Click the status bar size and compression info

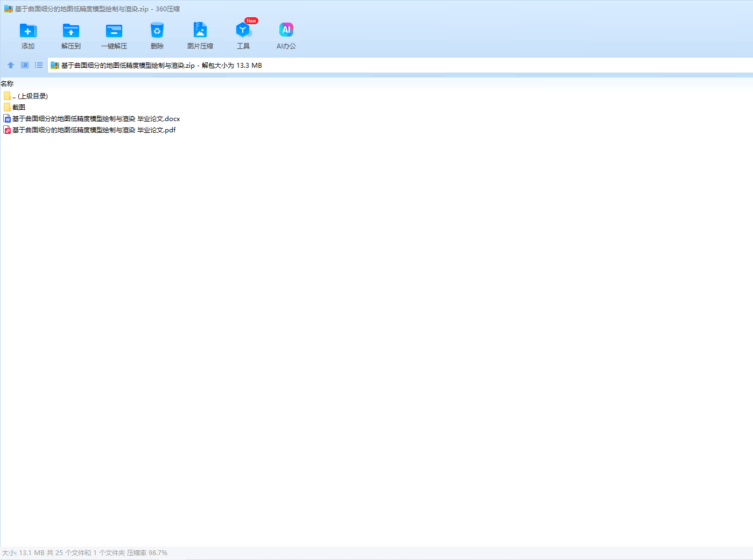[x=85, y=552]
